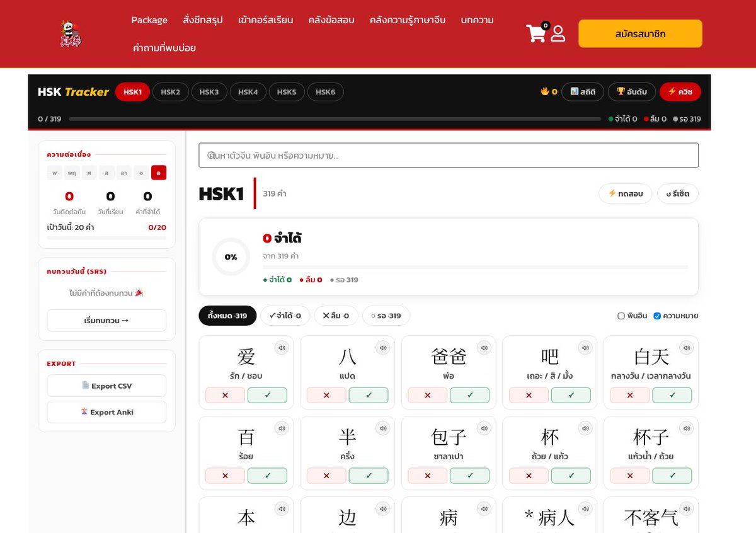Filter by ลืม 0 words

click(336, 316)
